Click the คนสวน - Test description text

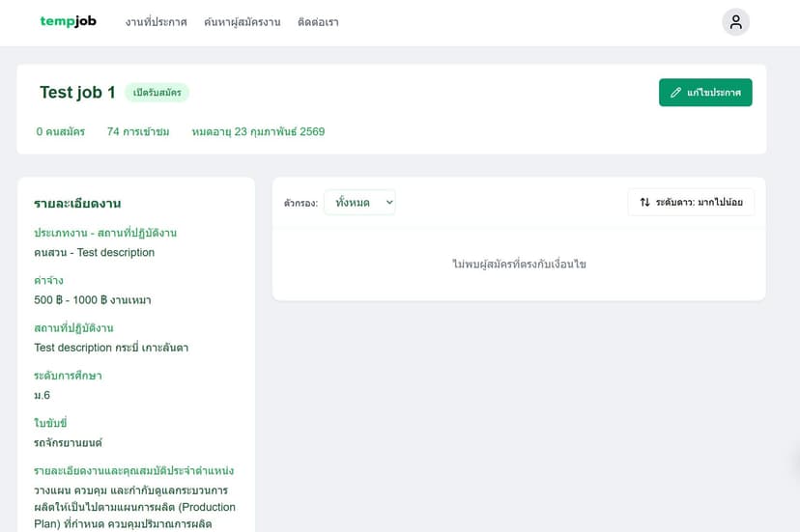95,253
